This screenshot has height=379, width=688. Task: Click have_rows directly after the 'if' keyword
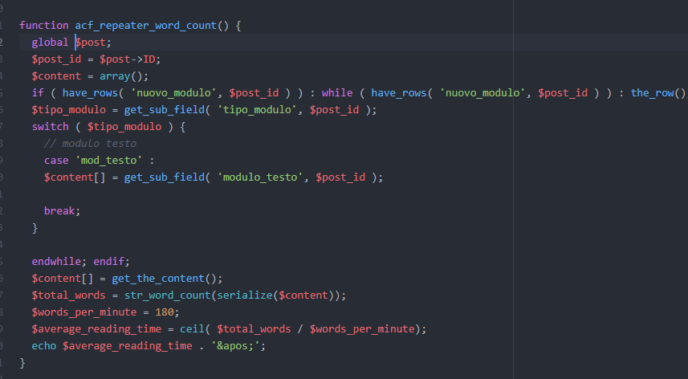click(x=90, y=93)
